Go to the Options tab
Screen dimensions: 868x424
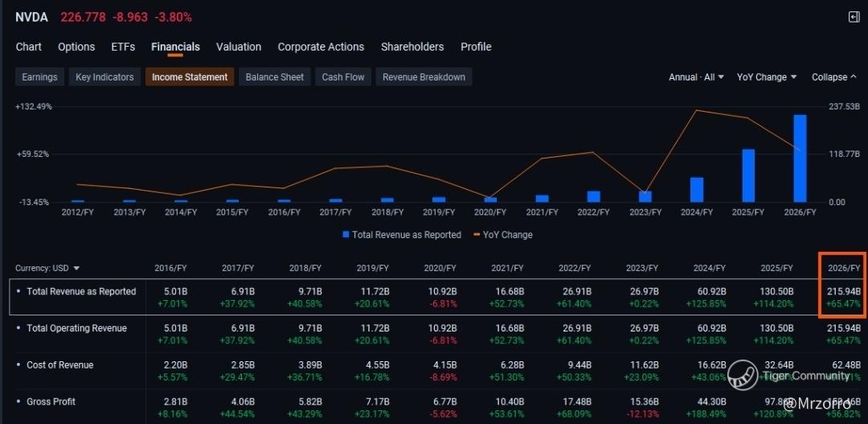[x=76, y=47]
